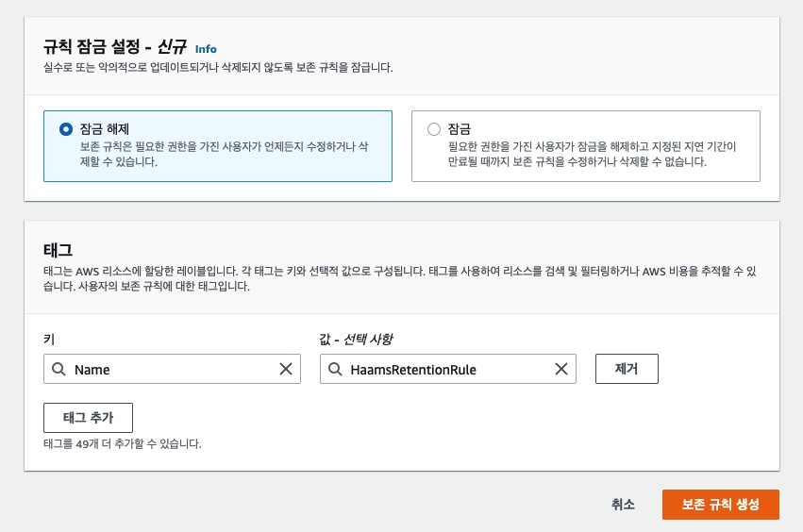Image resolution: width=803 pixels, height=532 pixels.
Task: Select the 잠금 radio option
Action: (x=434, y=129)
